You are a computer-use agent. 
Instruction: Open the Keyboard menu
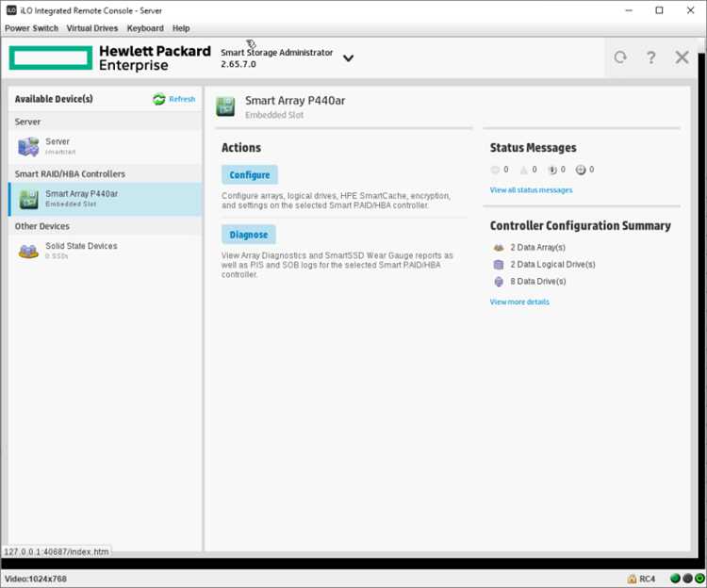click(145, 28)
